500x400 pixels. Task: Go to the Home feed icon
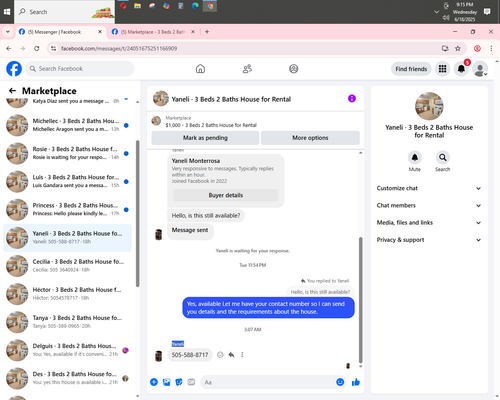(200, 69)
